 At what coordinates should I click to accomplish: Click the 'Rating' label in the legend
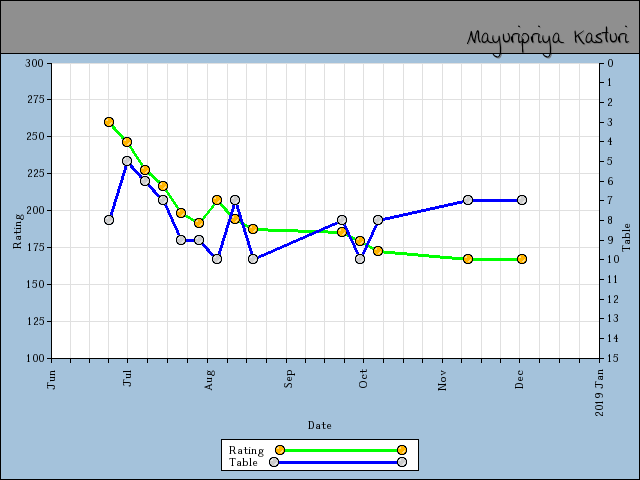tap(247, 451)
